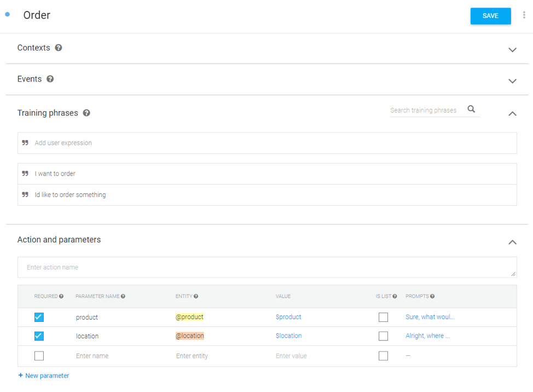Click the Order intent title
Viewport: 533px width, 392px height.
(x=37, y=15)
